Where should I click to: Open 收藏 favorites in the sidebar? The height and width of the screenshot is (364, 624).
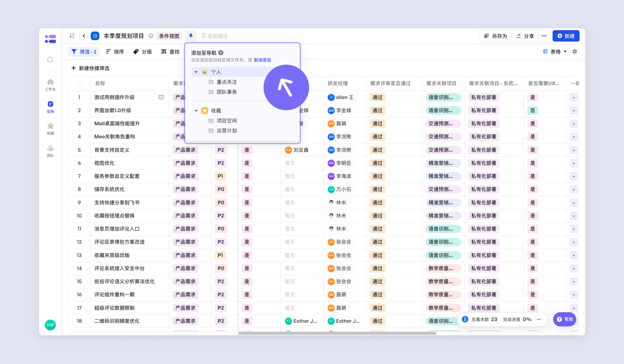50,129
